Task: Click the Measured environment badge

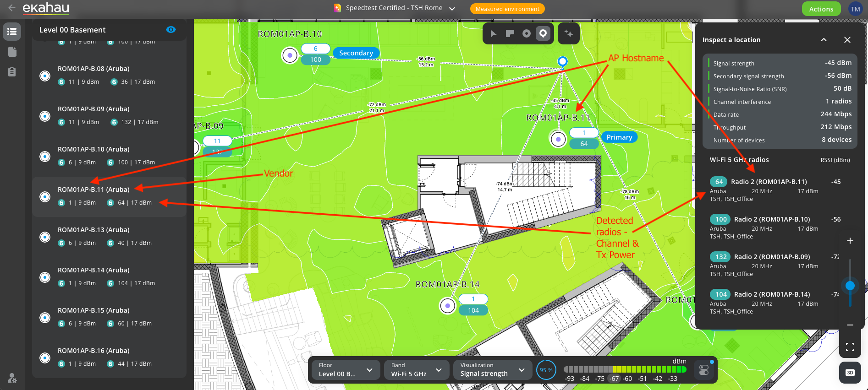Action: coord(507,9)
